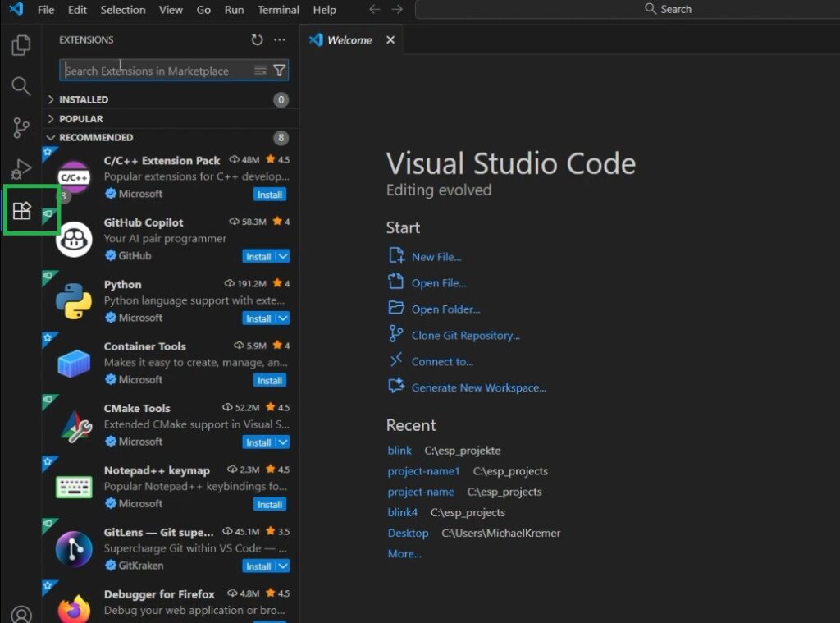Click the More... recent link

[404, 554]
